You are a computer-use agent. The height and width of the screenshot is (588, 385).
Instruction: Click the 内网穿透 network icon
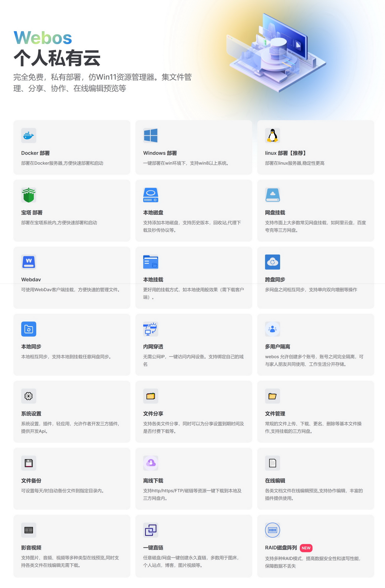(151, 329)
